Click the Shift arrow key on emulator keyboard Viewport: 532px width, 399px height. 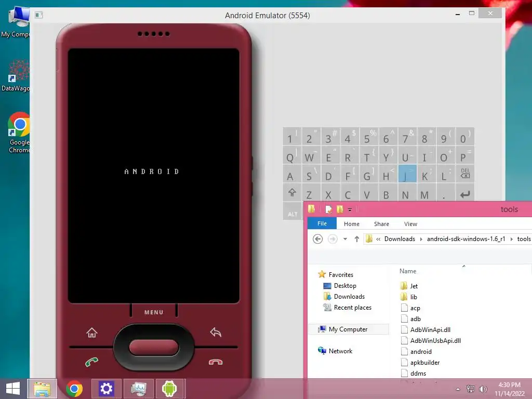(292, 193)
